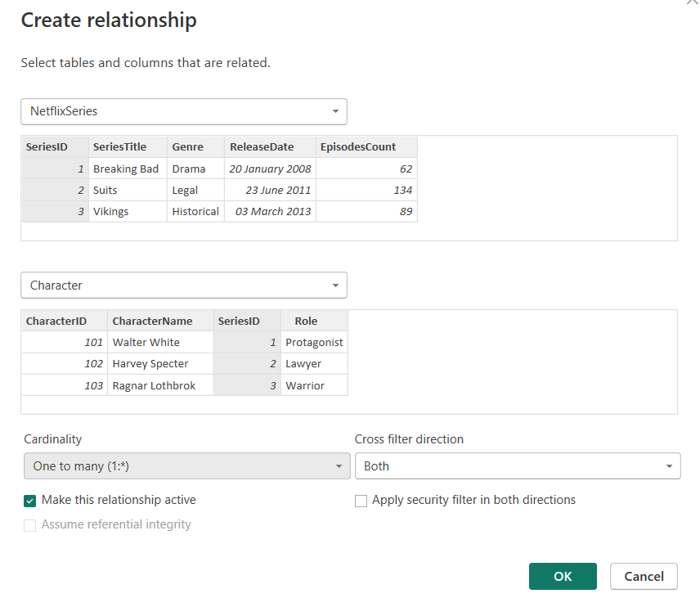Select the SeriesTitle column header
700x598 pixels.
click(119, 147)
